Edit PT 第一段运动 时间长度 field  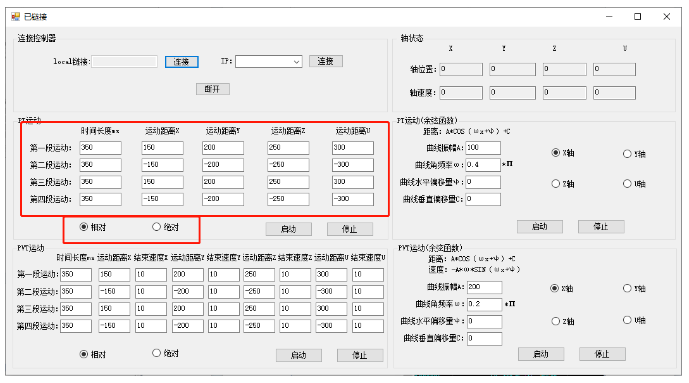(101, 148)
